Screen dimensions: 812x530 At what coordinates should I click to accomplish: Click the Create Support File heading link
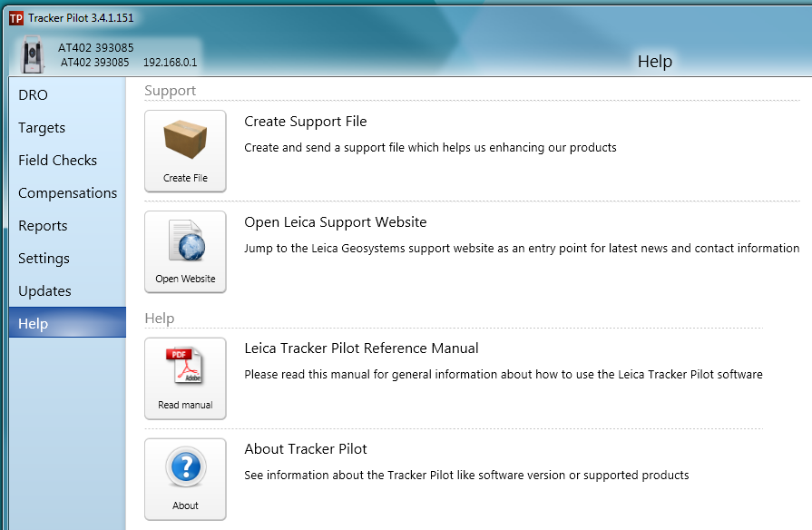pyautogui.click(x=305, y=121)
